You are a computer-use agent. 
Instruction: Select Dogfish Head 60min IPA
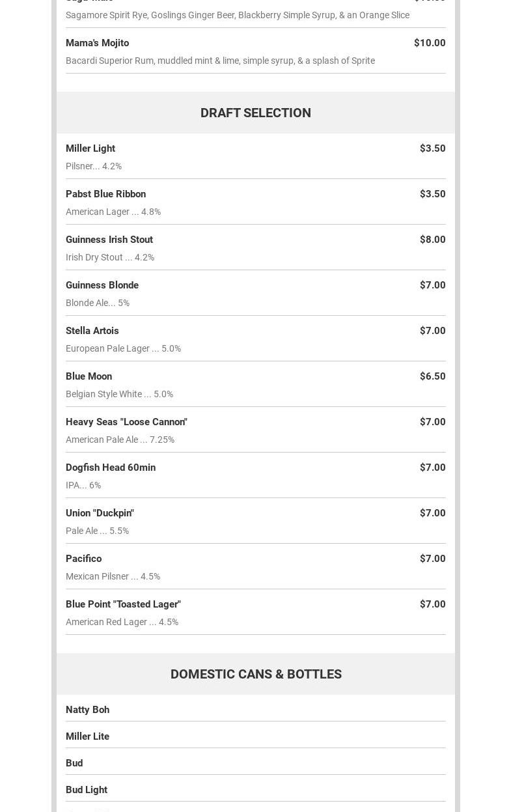tap(111, 468)
